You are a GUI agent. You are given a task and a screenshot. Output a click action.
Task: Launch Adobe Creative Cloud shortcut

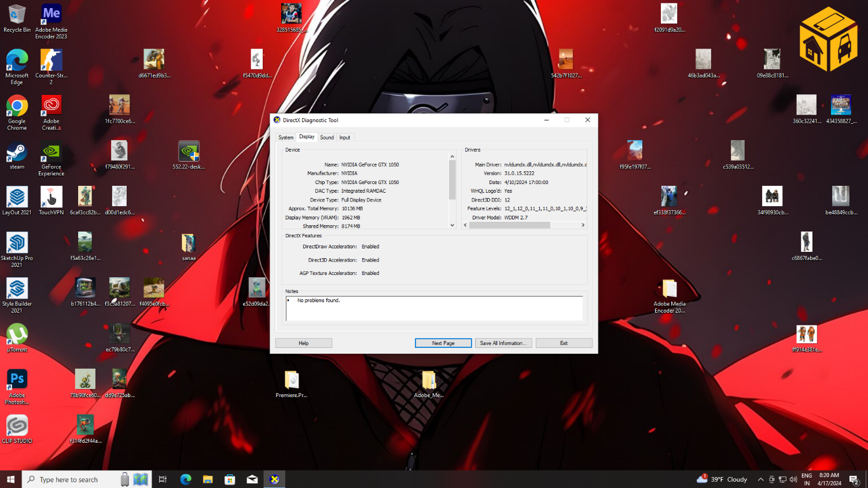[51, 112]
